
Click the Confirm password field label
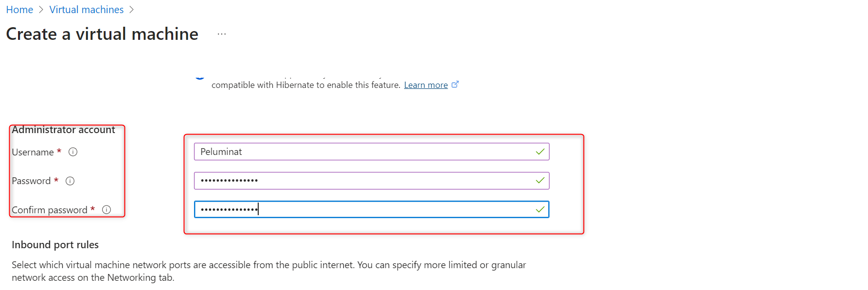pos(50,210)
